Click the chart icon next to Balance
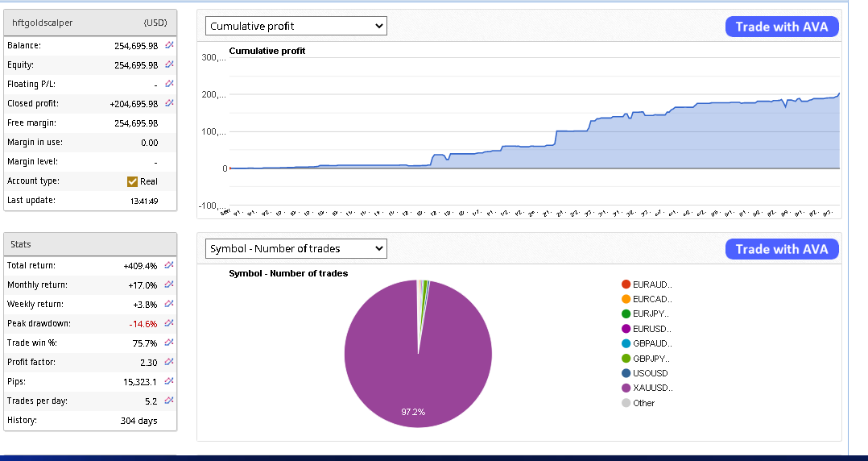The height and width of the screenshot is (461, 868). click(169, 45)
